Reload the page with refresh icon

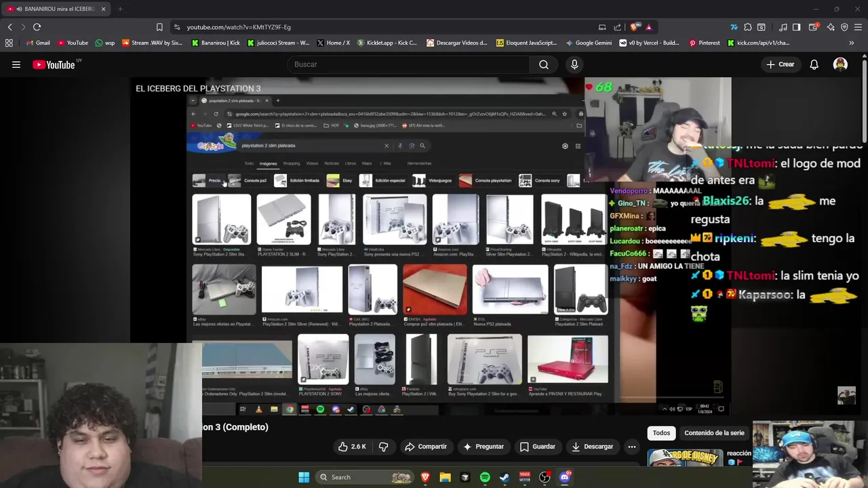click(x=37, y=27)
